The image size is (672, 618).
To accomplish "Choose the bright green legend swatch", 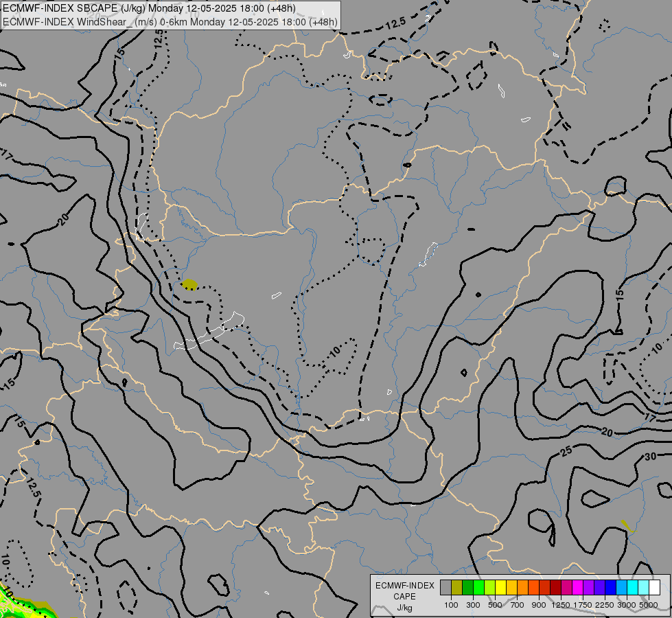I will point(478,588).
